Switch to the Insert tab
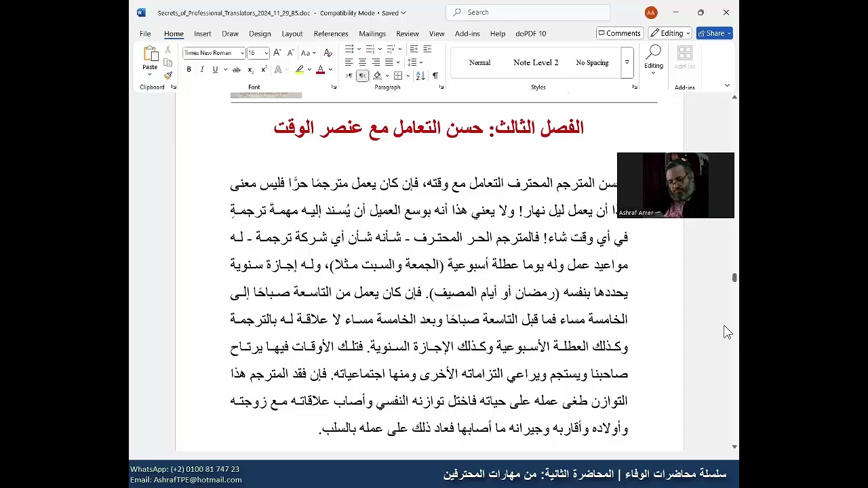Screen dimensions: 868x488 point(203,33)
